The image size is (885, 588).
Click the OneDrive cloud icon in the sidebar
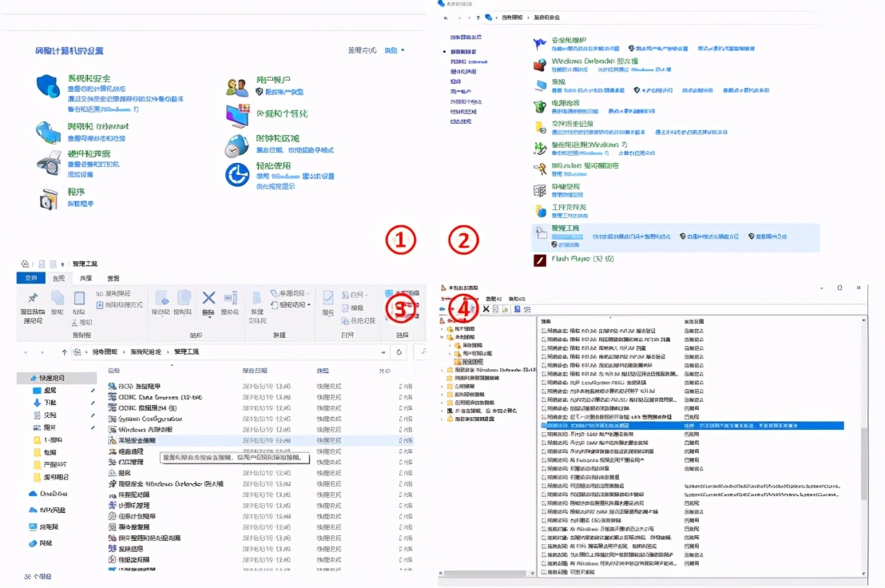click(x=34, y=495)
